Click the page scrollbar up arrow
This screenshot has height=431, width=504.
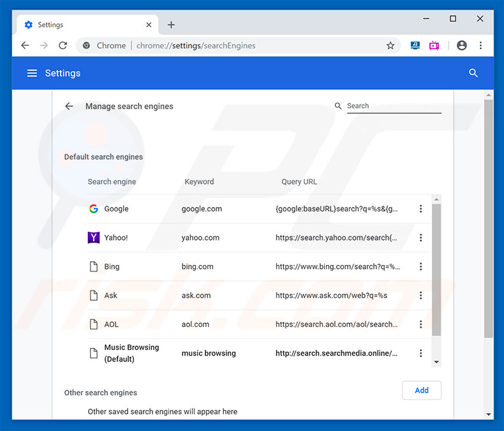489,95
